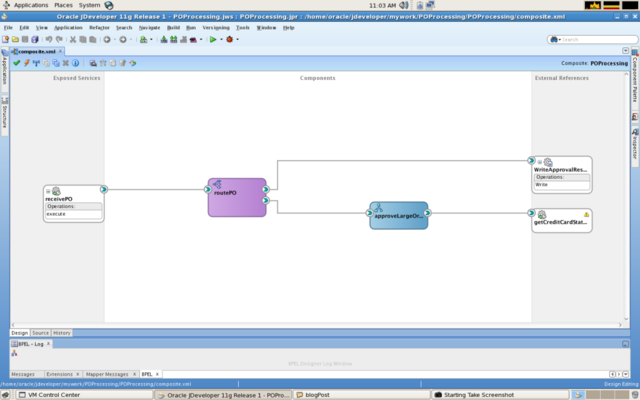Switch to the Mapper Messages tab
The height and width of the screenshot is (400, 640).
point(107,374)
